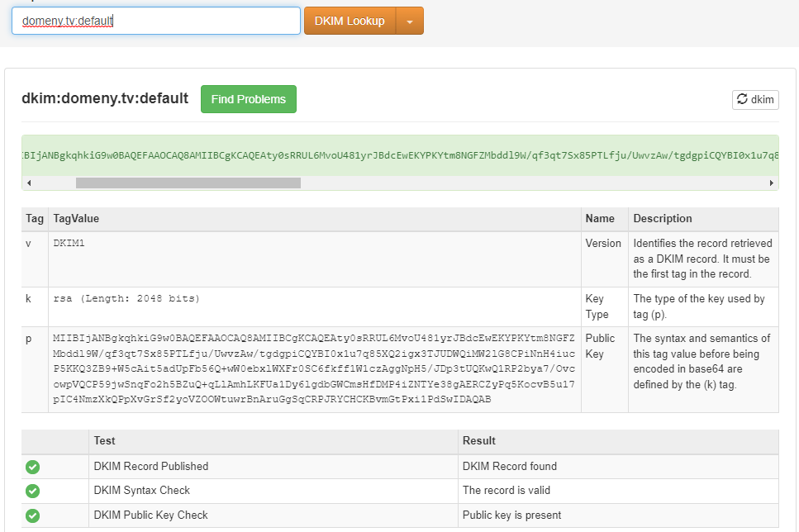Viewport: 799px width, 532px height.
Task: Click the dkim:domeny.tv:default heading
Action: [x=105, y=97]
